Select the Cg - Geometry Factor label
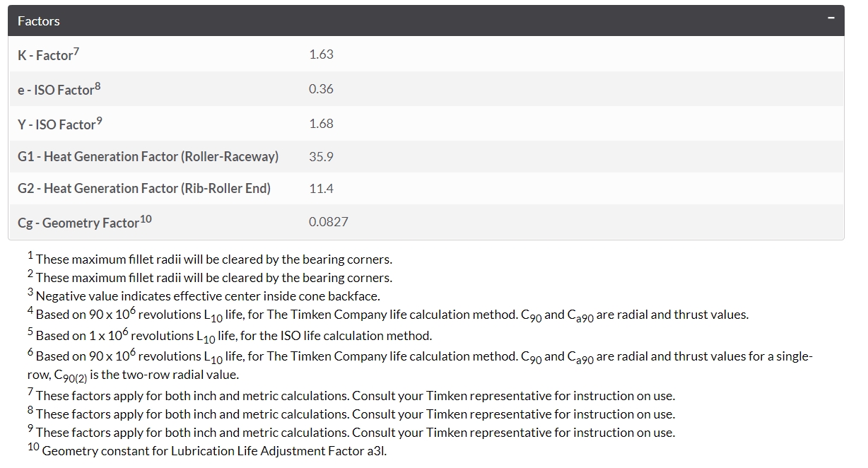This screenshot has width=868, height=468. 78,223
